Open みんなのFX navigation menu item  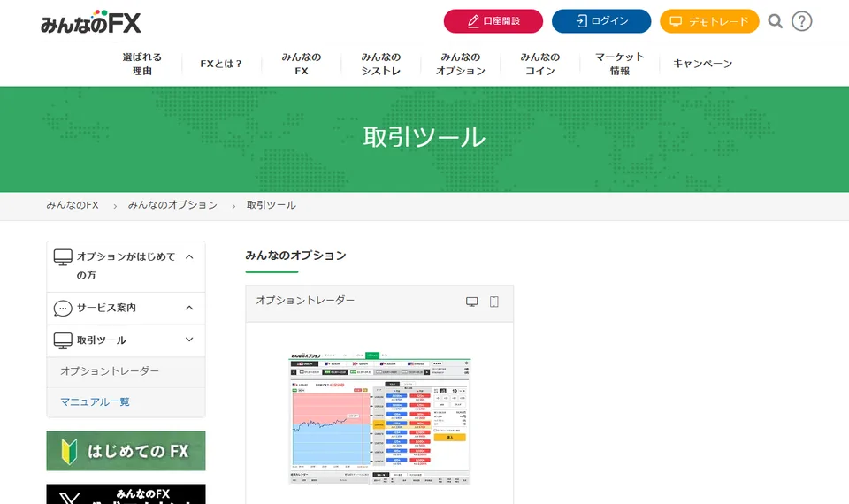click(301, 64)
